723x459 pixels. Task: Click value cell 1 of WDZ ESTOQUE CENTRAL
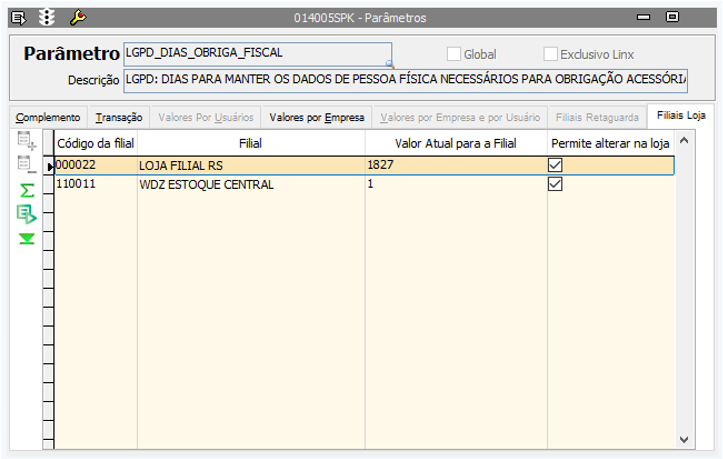click(456, 184)
